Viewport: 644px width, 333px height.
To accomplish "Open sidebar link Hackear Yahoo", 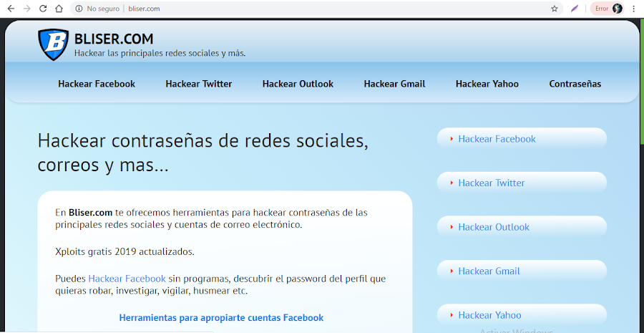I will [489, 315].
